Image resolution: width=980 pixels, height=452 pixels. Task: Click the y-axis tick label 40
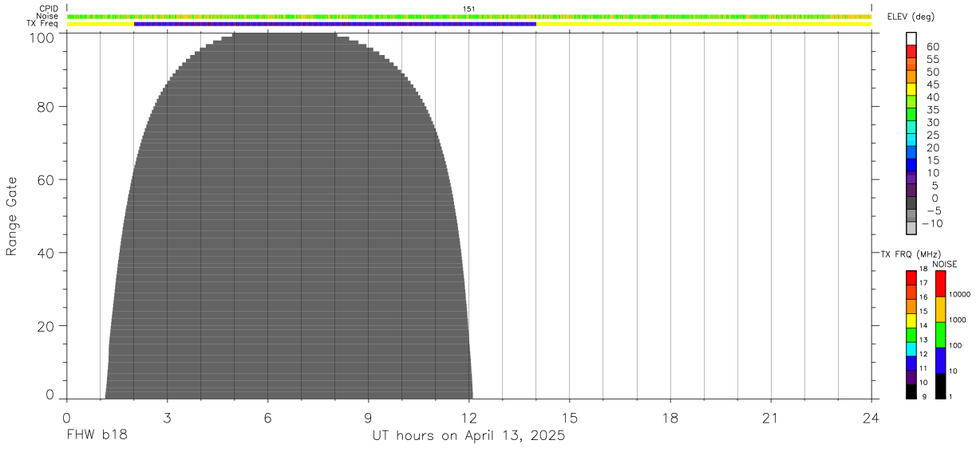[48, 254]
